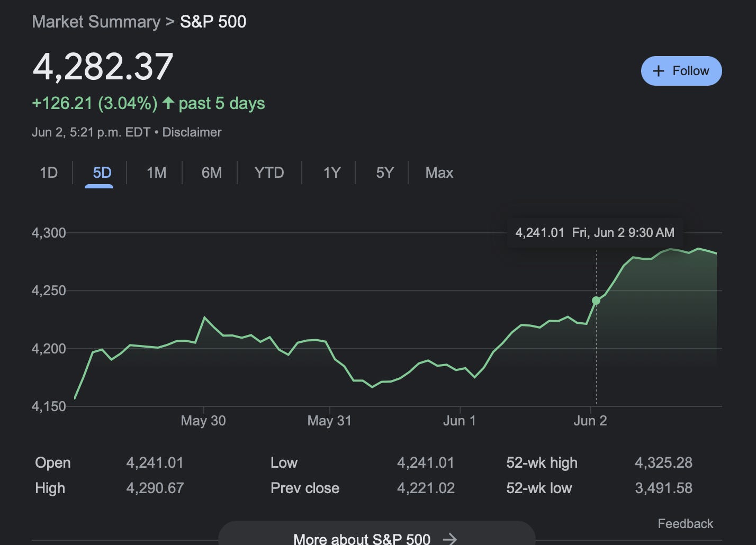Switch to the 1M time range
The image size is (756, 545).
pyautogui.click(x=156, y=172)
